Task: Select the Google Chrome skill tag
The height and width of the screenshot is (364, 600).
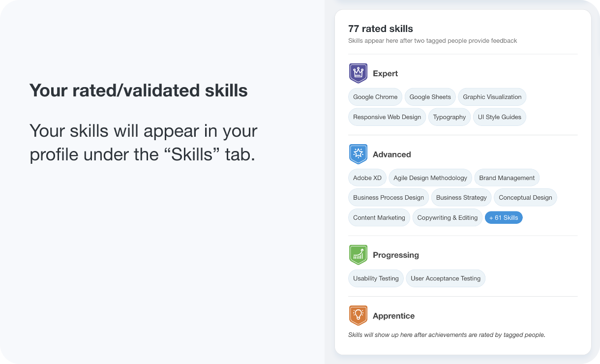Action: pyautogui.click(x=375, y=97)
